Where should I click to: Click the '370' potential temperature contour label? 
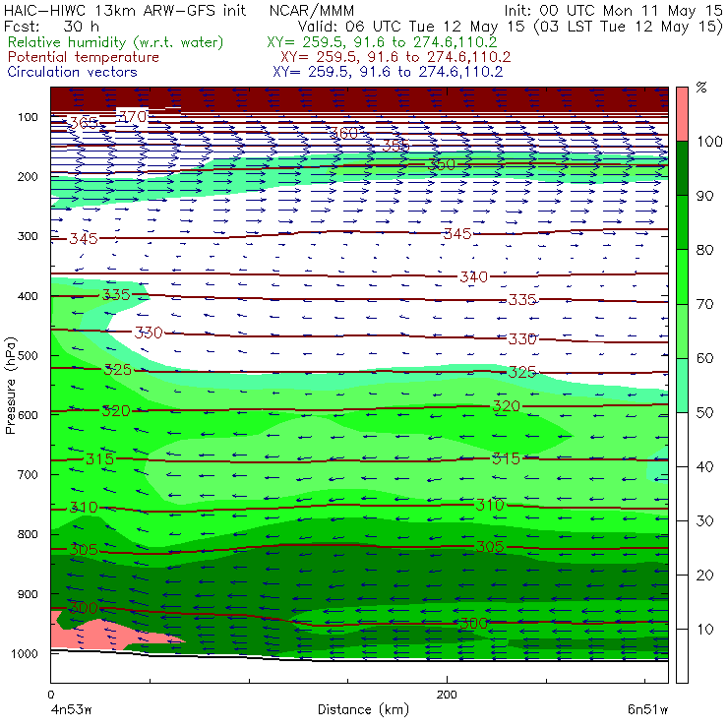133,116
